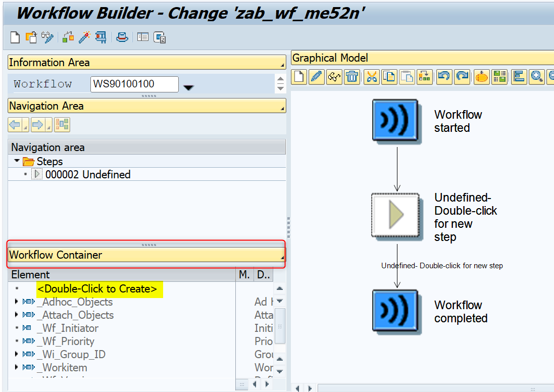Screen dimensions: 554x392
Task: Click Create step icon in Graphical Model toolbar
Action: tap(299, 76)
